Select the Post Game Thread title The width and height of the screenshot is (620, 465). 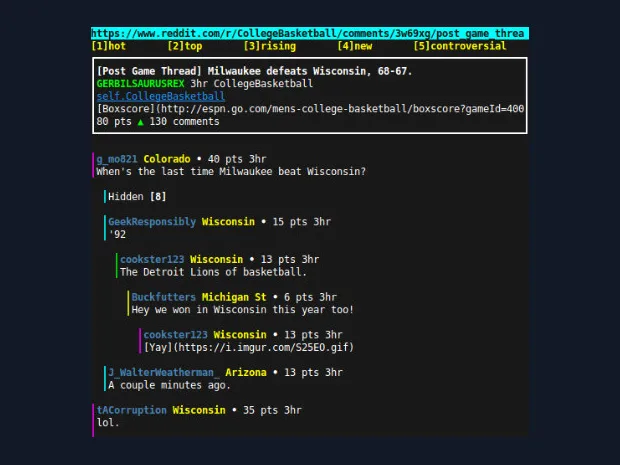coord(254,72)
